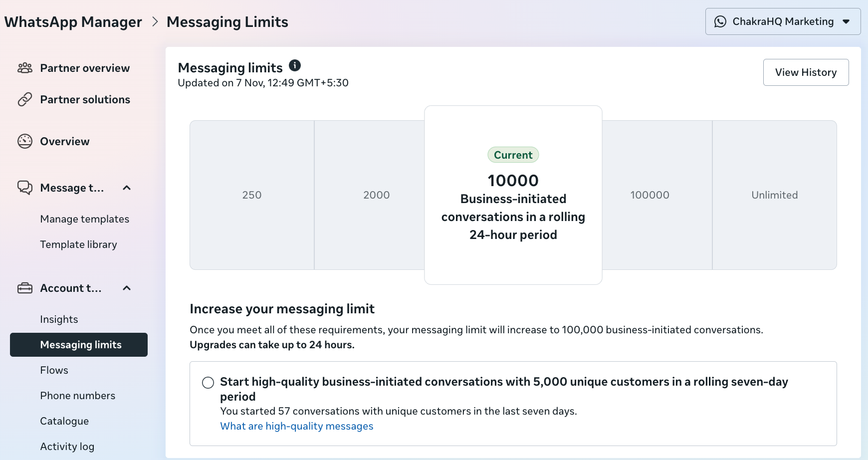Open the ChakraHQ Marketing account dropdown
This screenshot has height=460, width=868.
click(x=846, y=21)
